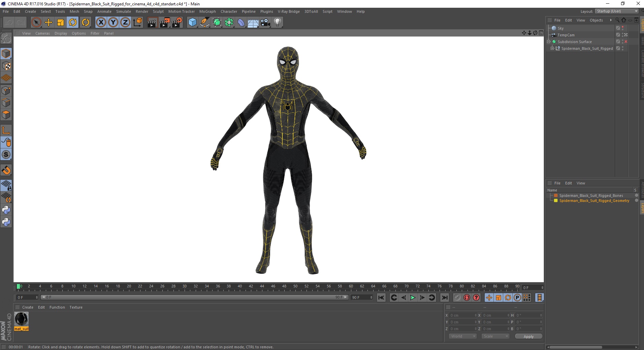Open the object manager Objects menu
Image resolution: width=644 pixels, height=350 pixels.
coord(596,20)
